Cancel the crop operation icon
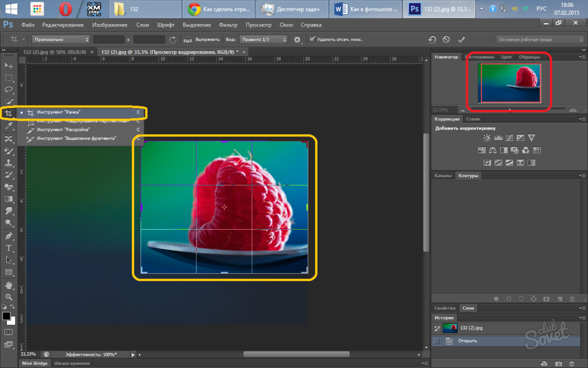This screenshot has height=368, width=588. 446,39
